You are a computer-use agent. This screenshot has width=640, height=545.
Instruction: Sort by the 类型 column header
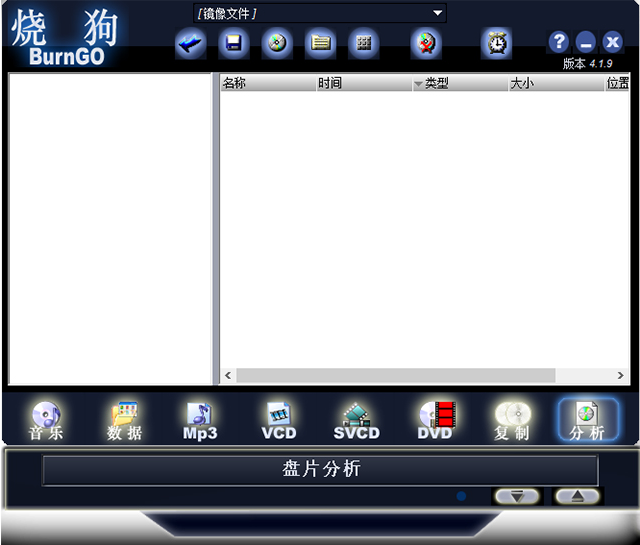tap(460, 83)
